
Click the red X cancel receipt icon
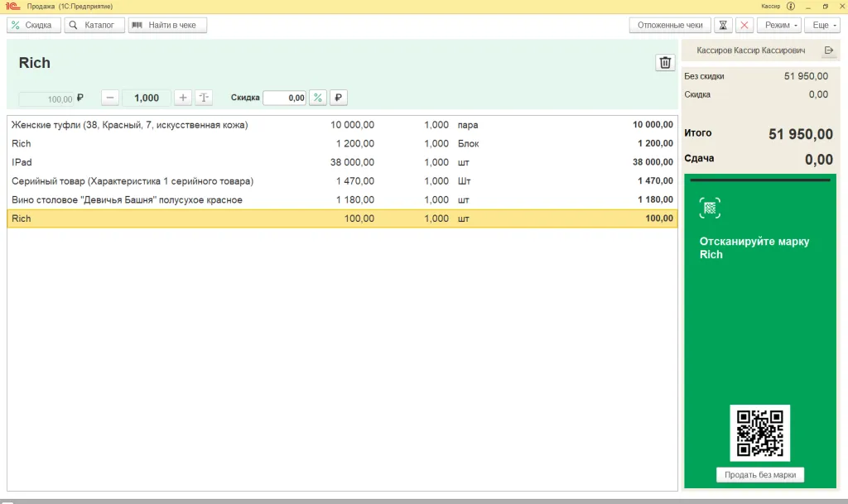[744, 26]
